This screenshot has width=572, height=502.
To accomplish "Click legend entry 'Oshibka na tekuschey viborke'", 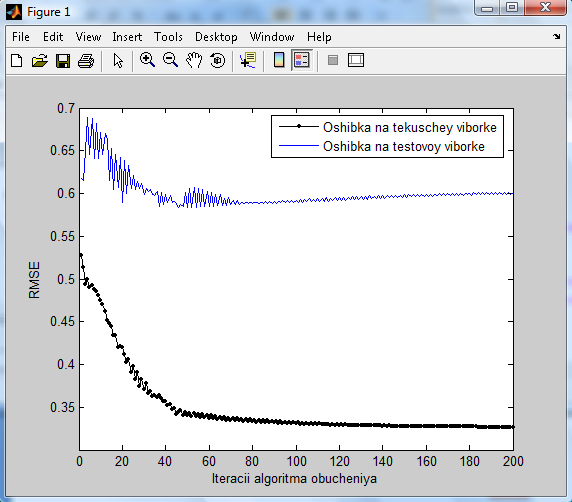I will click(410, 127).
